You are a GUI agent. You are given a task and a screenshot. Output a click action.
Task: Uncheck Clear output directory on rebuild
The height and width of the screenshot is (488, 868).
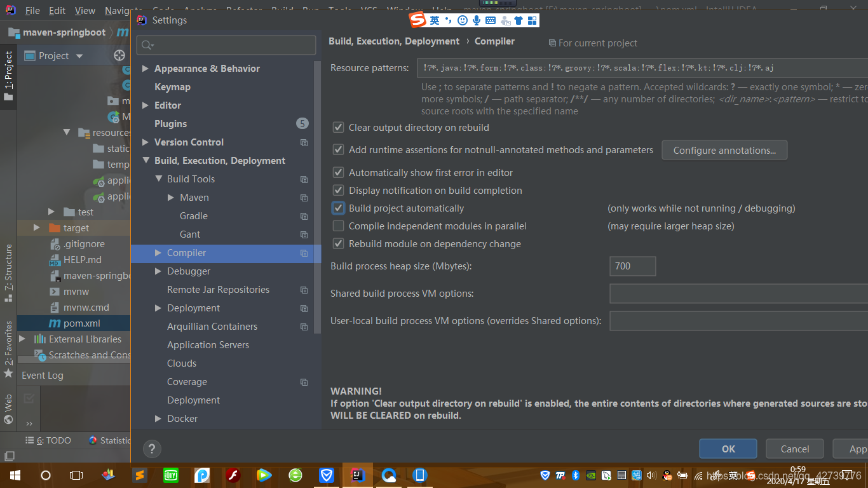(x=338, y=127)
